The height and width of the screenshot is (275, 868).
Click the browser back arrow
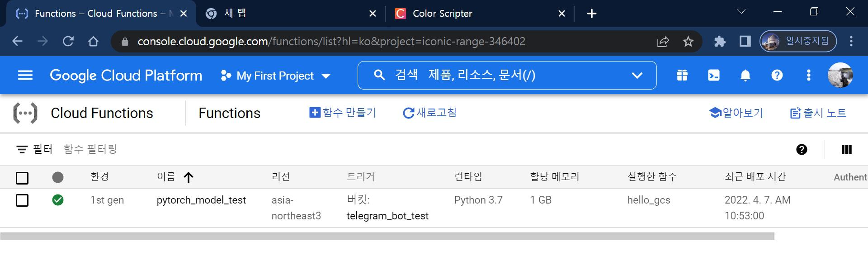[17, 42]
